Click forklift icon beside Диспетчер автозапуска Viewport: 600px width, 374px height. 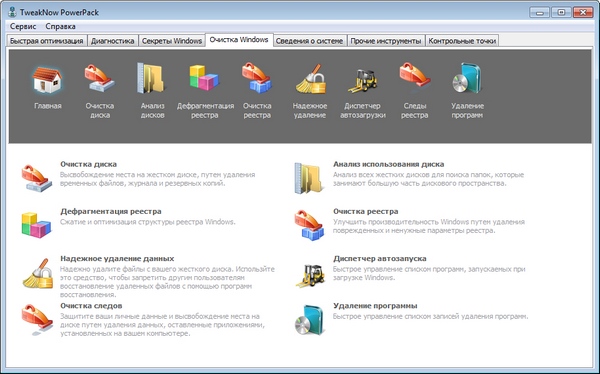click(310, 275)
